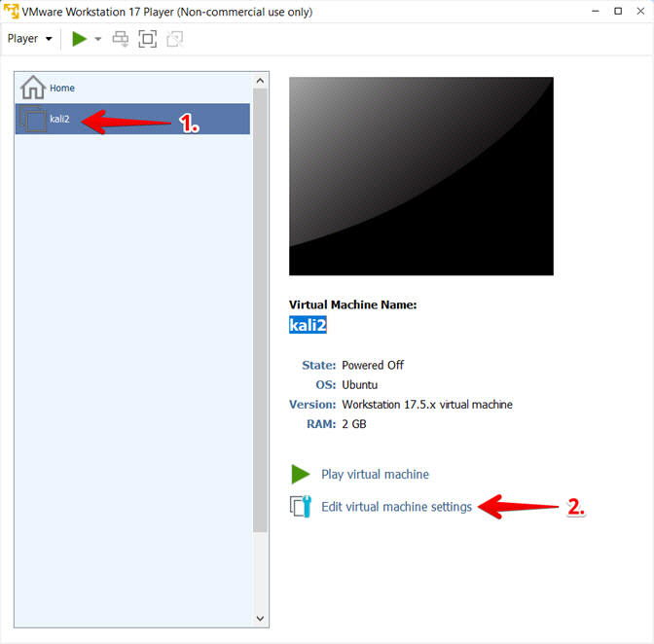The width and height of the screenshot is (654, 644).
Task: Click Play virtual machine link
Action: pos(375,475)
